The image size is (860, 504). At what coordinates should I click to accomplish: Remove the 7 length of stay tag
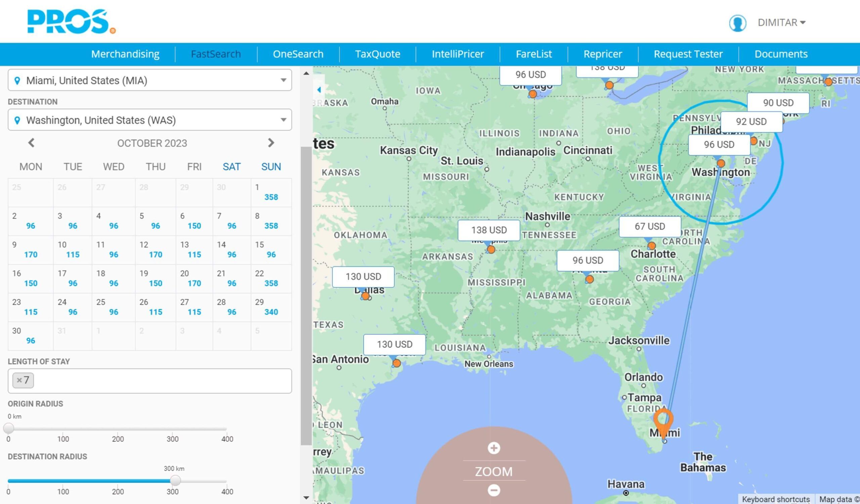click(19, 380)
